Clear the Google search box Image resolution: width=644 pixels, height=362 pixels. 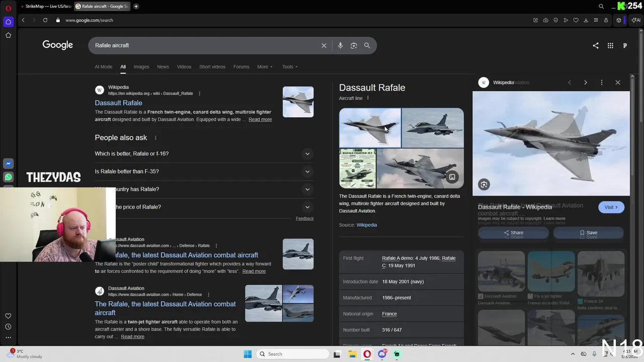point(324,46)
